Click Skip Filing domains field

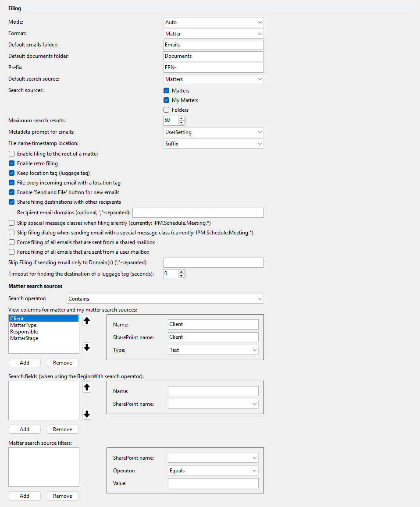pyautogui.click(x=214, y=262)
